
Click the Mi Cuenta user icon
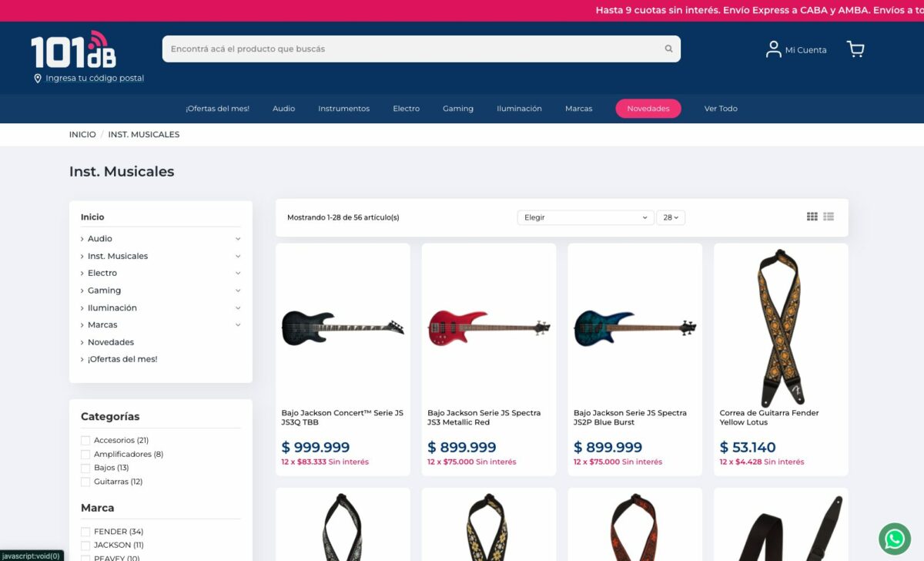[x=773, y=49]
